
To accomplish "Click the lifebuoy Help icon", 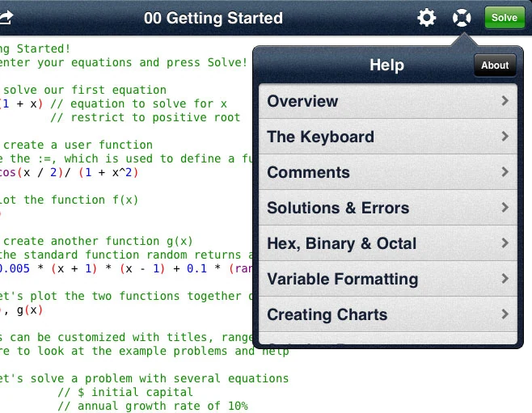I will [462, 18].
